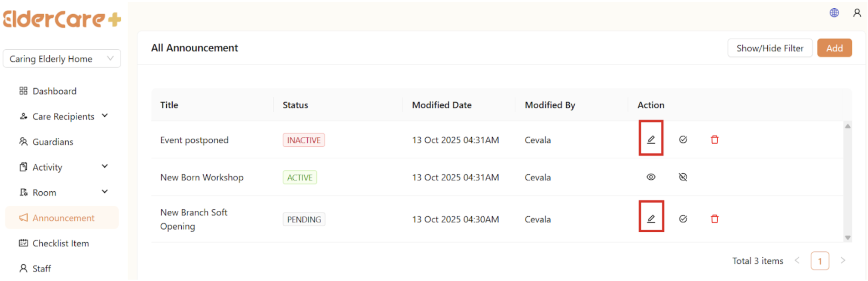Go to the Dashboard menu item
Screen dimensions: 868x281
coord(54,91)
